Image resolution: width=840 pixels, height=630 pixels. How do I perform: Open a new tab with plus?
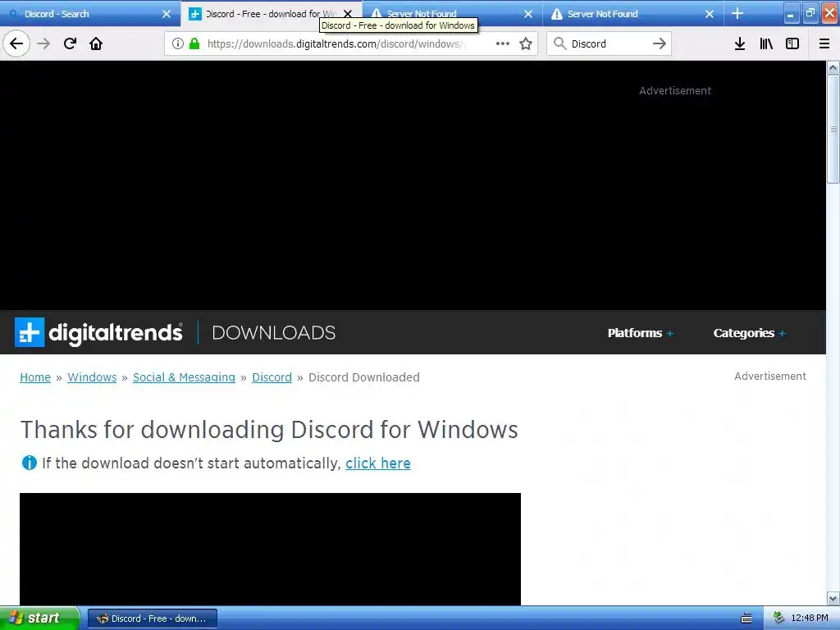737,13
